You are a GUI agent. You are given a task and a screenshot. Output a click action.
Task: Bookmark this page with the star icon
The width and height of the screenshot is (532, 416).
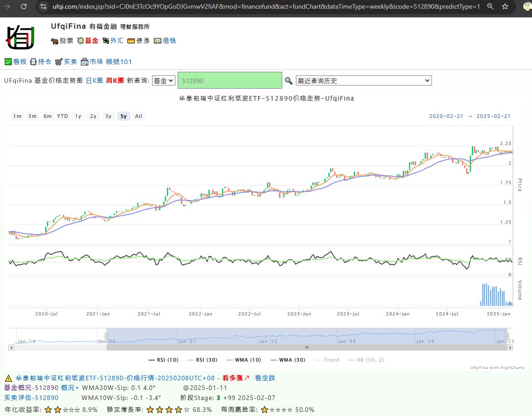[x=505, y=6]
